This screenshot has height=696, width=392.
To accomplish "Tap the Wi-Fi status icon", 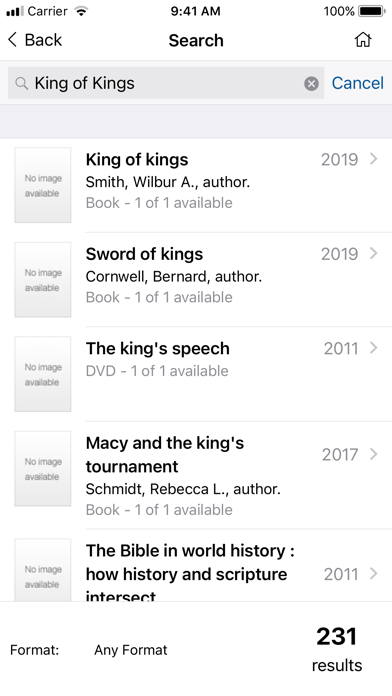I will pos(81,11).
